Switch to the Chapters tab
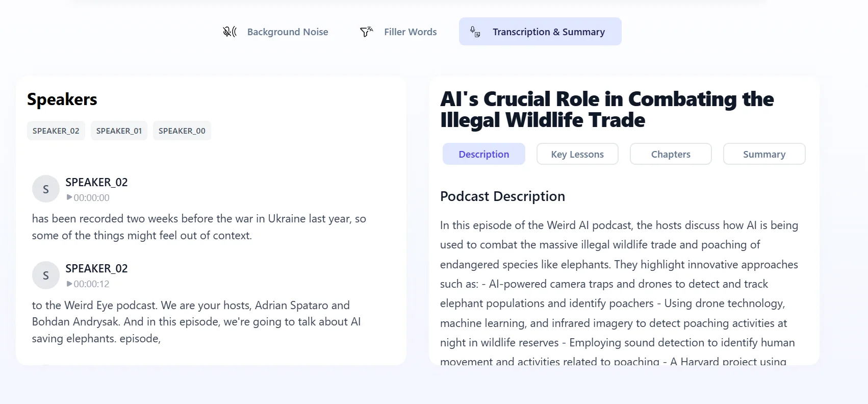Image resolution: width=868 pixels, height=404 pixels. tap(671, 154)
